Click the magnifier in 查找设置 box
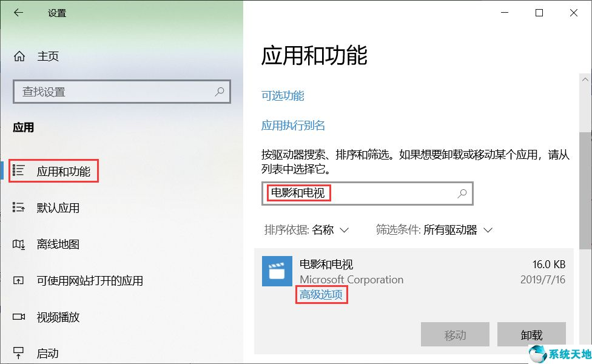592x364 pixels. [x=220, y=92]
